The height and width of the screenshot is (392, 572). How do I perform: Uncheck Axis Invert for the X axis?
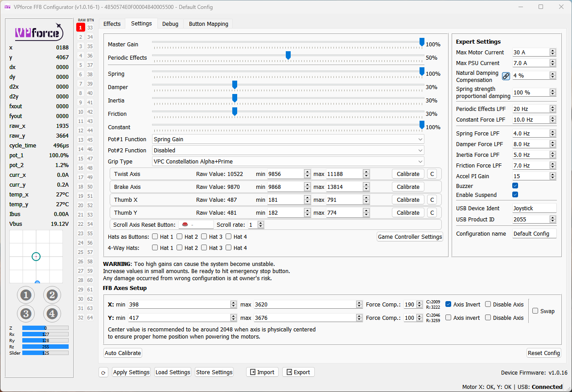[x=448, y=304]
